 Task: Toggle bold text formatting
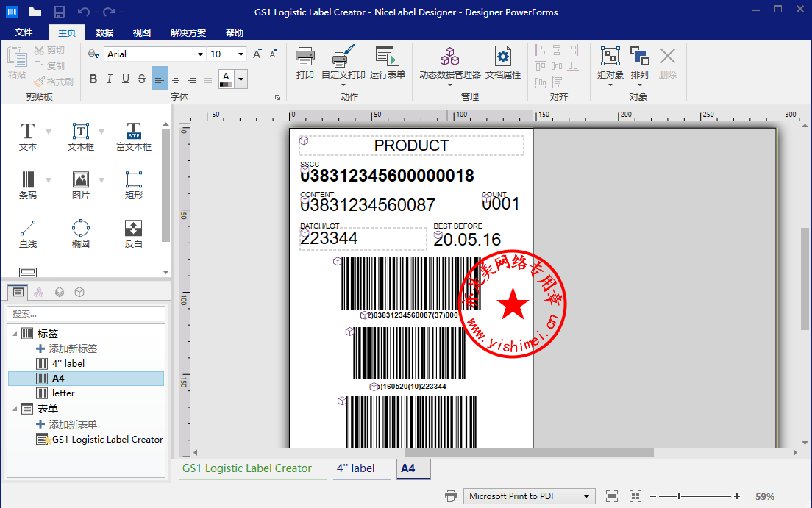click(93, 79)
